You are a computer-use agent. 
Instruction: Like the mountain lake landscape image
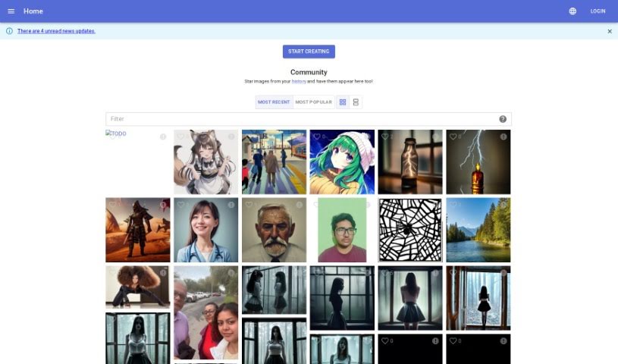[453, 205]
